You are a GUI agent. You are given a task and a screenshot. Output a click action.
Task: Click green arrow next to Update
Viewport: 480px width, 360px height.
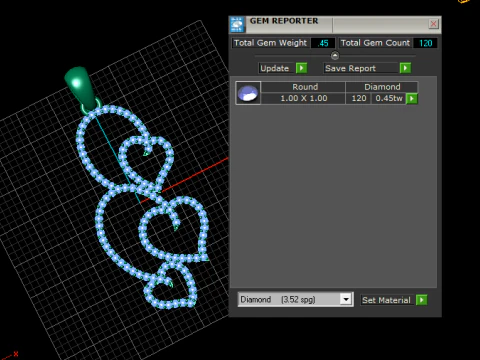pyautogui.click(x=302, y=68)
